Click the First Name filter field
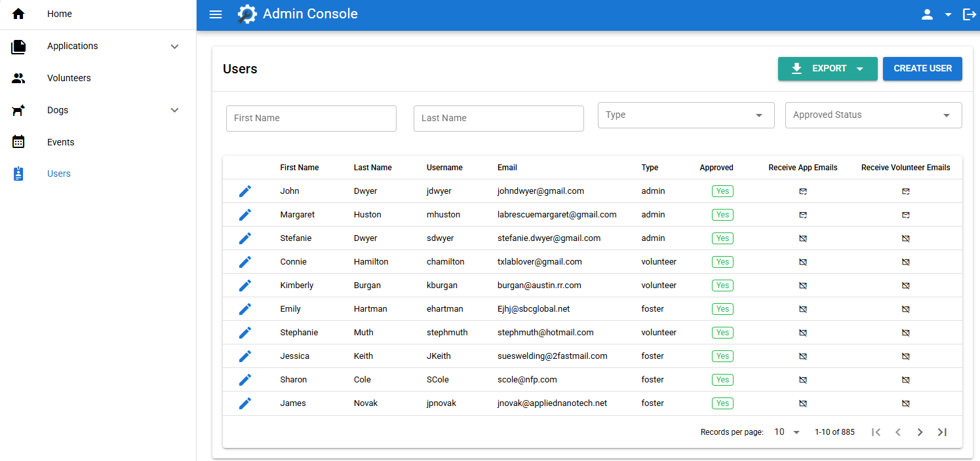The width and height of the screenshot is (980, 461). 311,119
